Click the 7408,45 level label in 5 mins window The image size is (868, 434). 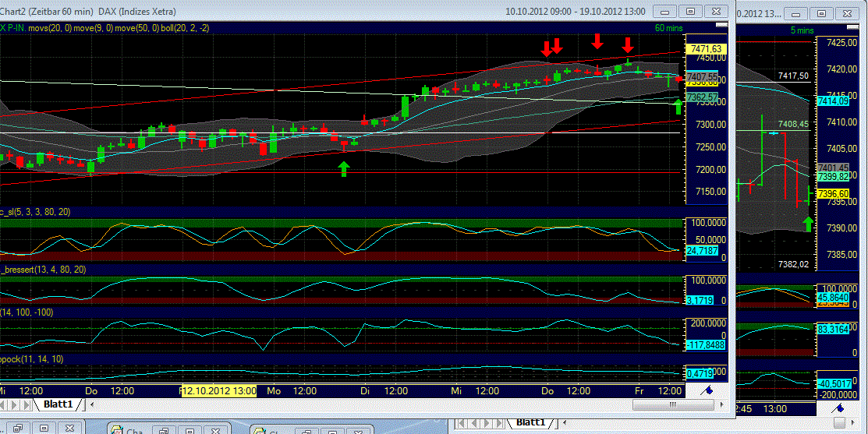coord(793,124)
